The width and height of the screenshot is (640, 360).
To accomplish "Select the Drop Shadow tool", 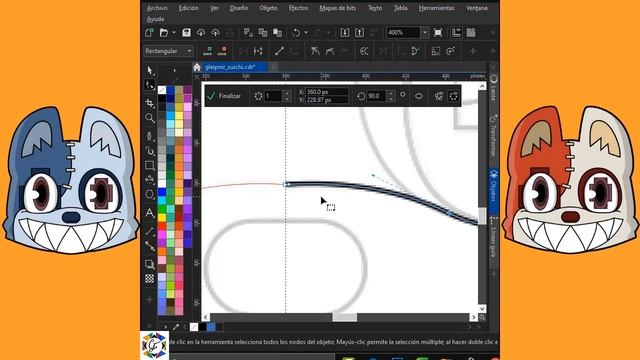I will tap(150, 264).
